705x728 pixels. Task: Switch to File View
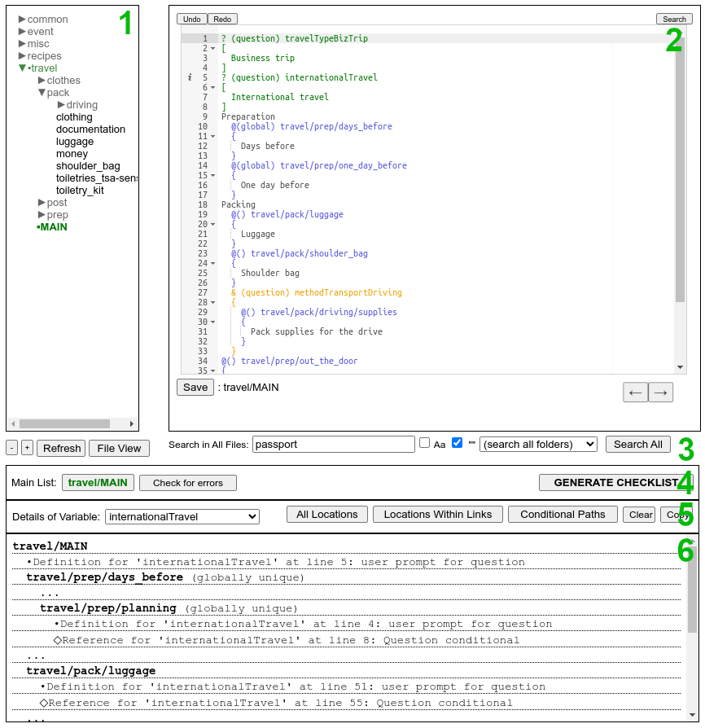[119, 448]
